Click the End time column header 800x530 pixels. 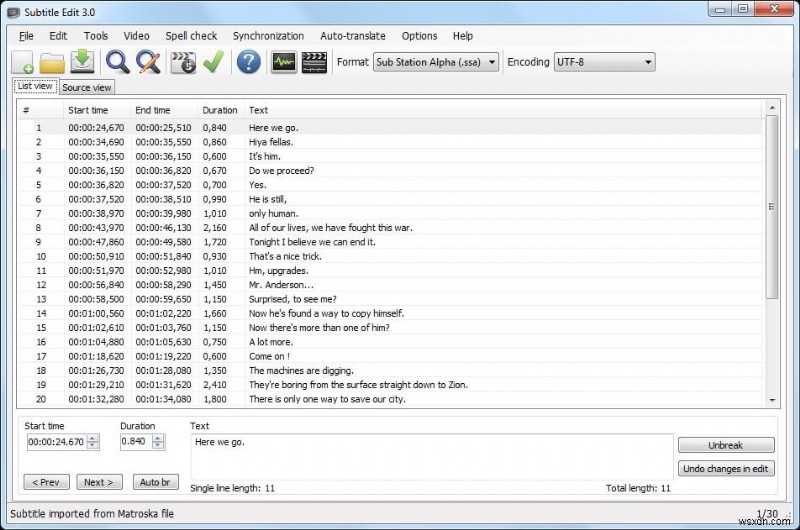click(164, 110)
